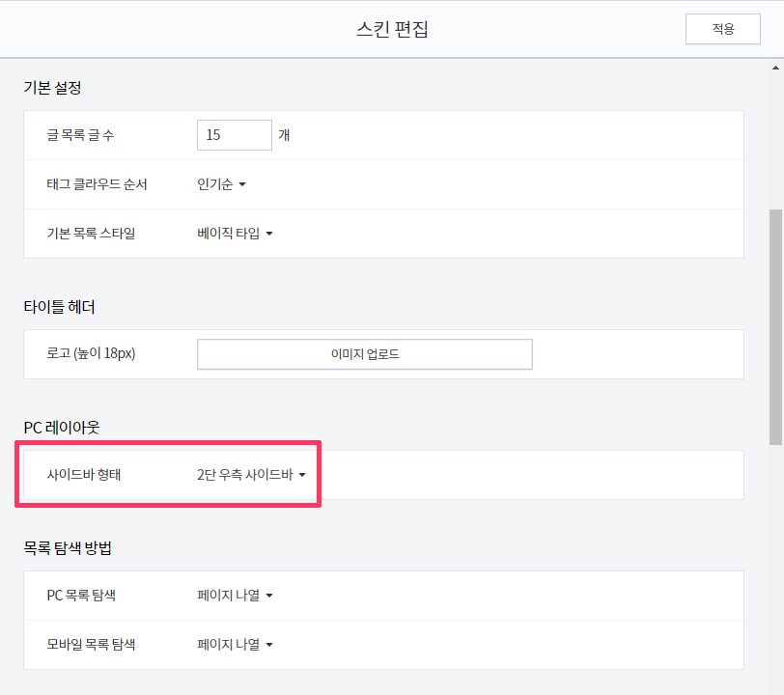Screen dimensions: 784x695
Task: Click the 태그 클라우드 순서 label
Action: click(x=97, y=184)
